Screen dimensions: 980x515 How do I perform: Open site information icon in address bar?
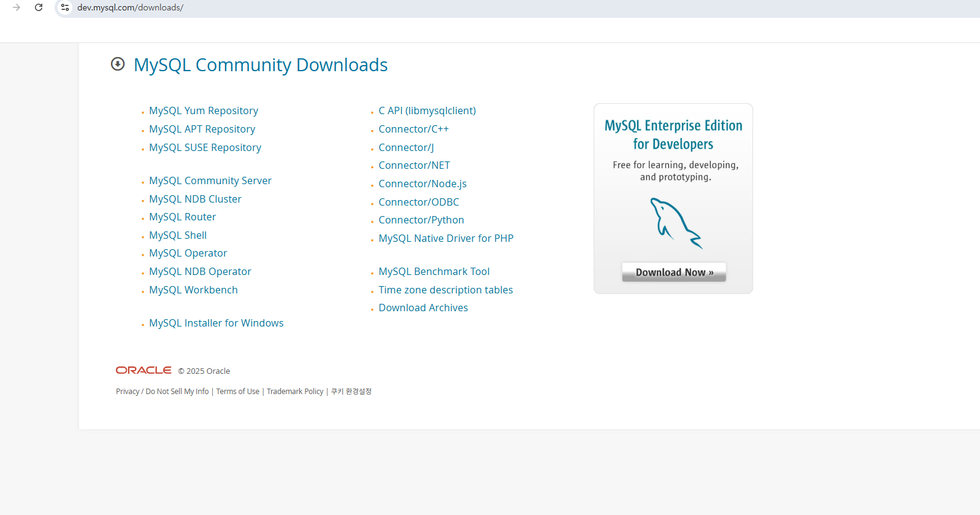(x=65, y=7)
